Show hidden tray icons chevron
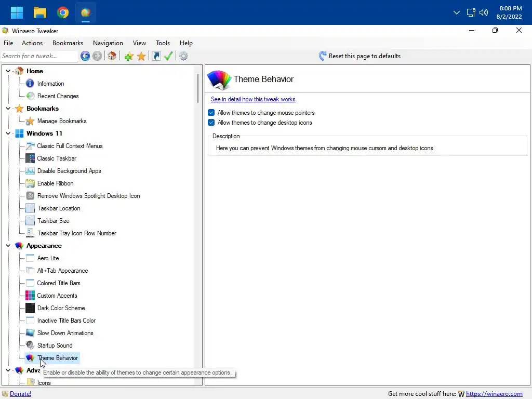Screen dimensions: 532x399 coord(457,12)
